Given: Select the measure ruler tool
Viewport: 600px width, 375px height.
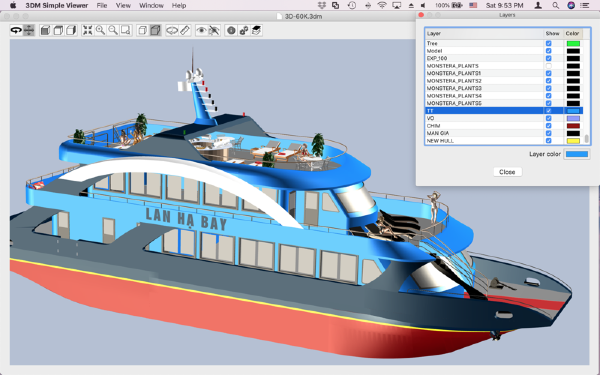Looking at the screenshot, I should click(x=185, y=30).
